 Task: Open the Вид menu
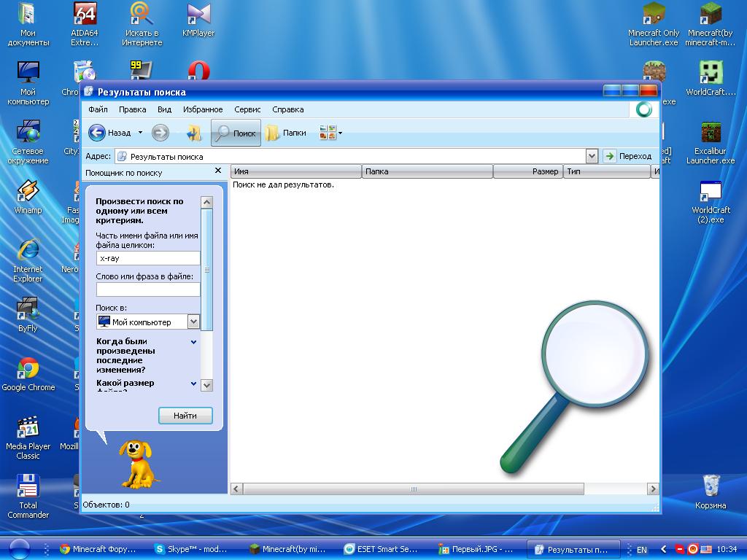[x=164, y=109]
